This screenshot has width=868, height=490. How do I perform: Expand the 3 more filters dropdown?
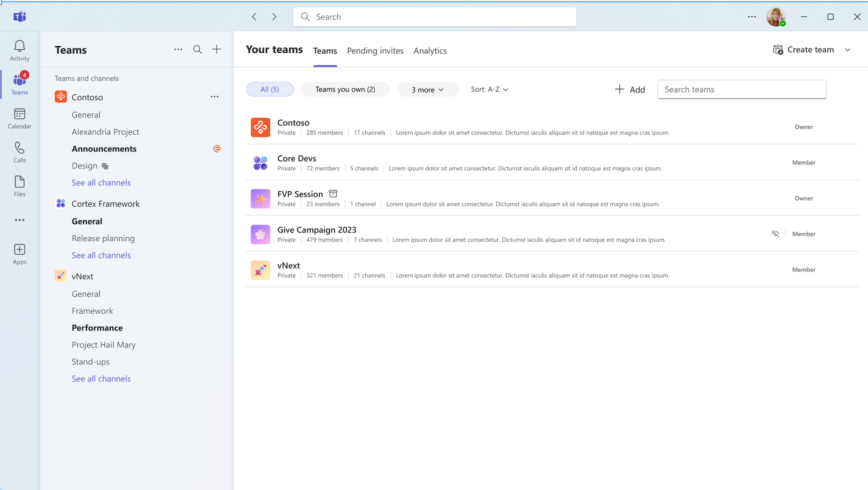[x=427, y=90]
